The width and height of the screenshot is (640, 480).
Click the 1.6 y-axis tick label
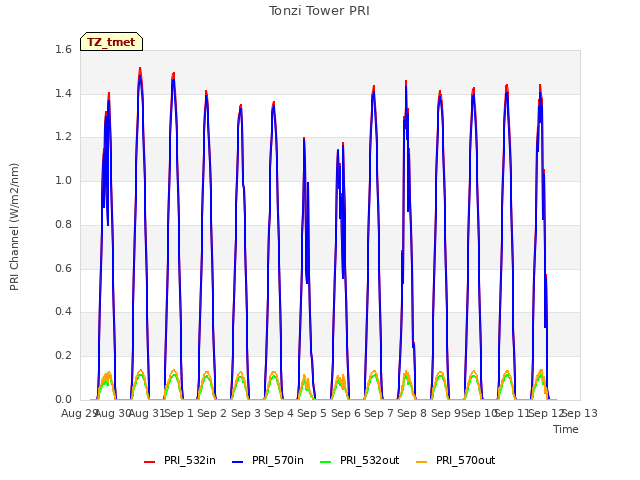pos(63,50)
